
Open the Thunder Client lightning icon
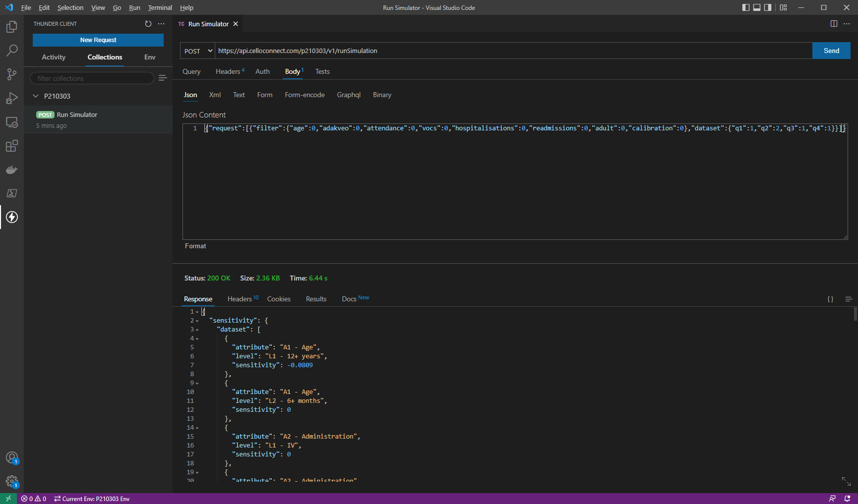(x=12, y=217)
